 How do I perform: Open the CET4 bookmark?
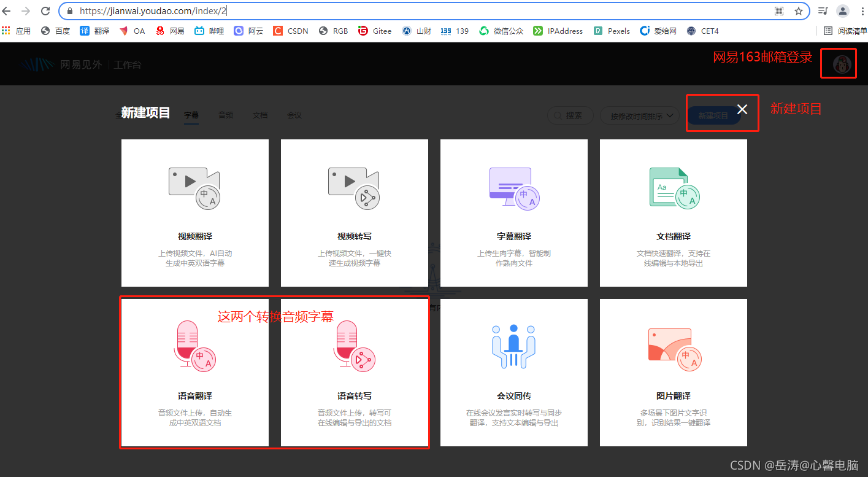coord(702,31)
